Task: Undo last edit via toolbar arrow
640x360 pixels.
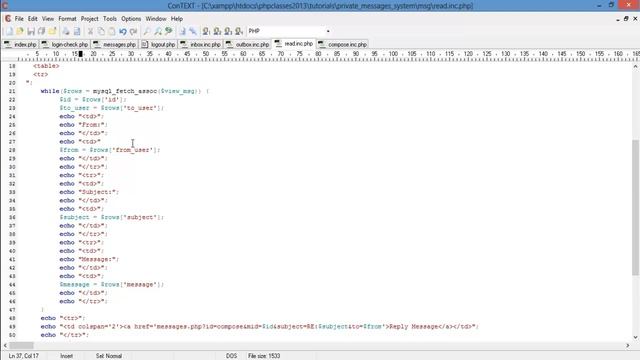Action: [122, 31]
